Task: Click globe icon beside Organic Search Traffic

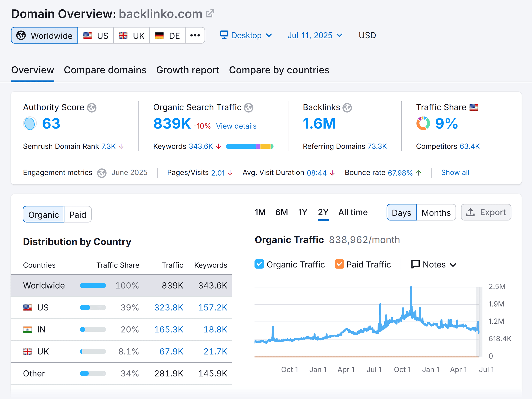Action: tap(249, 108)
